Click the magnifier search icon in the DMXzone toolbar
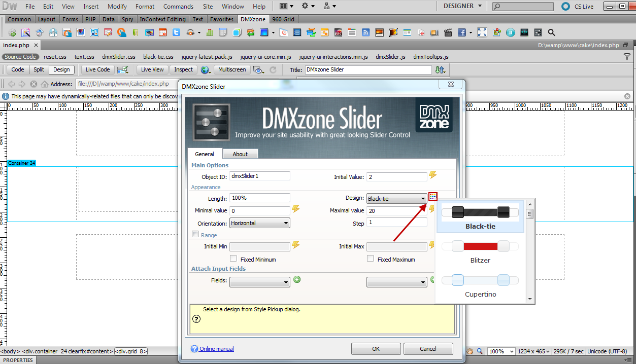The image size is (636, 364). click(551, 32)
